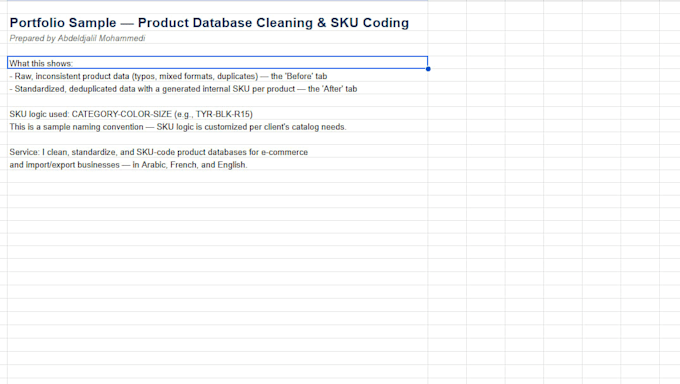Click the line about raw, inconsistent product data
The height and width of the screenshot is (384, 680).
pyautogui.click(x=168, y=76)
